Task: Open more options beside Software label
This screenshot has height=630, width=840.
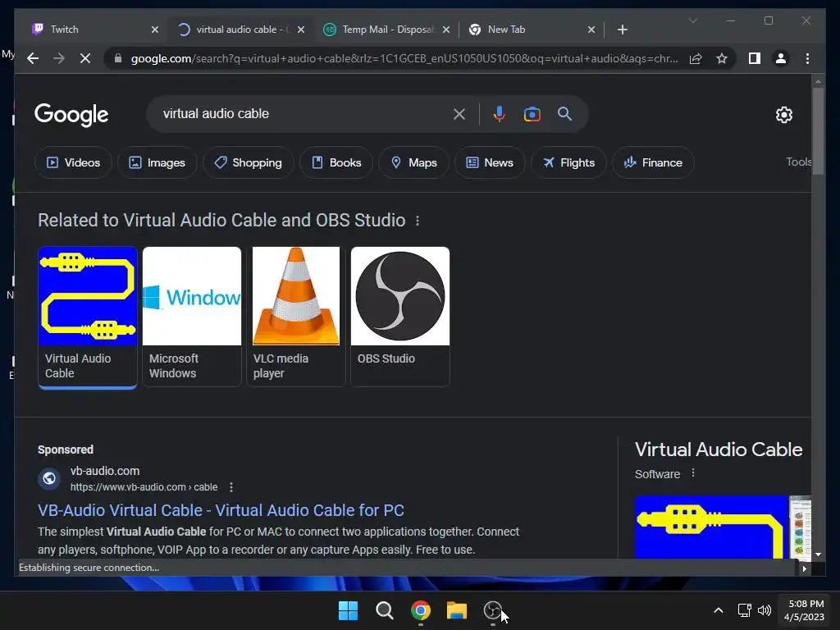Action: (x=692, y=473)
